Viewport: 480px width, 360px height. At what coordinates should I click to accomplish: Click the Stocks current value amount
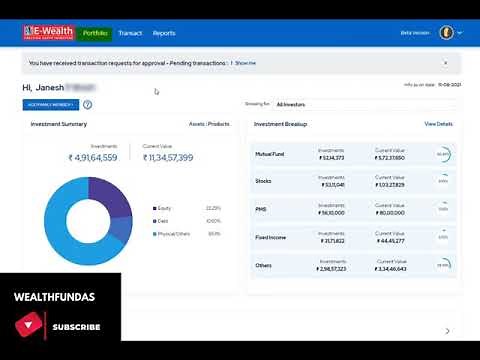[x=390, y=185]
